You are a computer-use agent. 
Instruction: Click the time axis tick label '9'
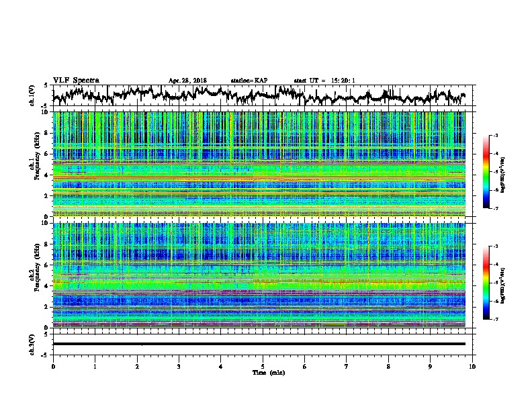pos(430,367)
